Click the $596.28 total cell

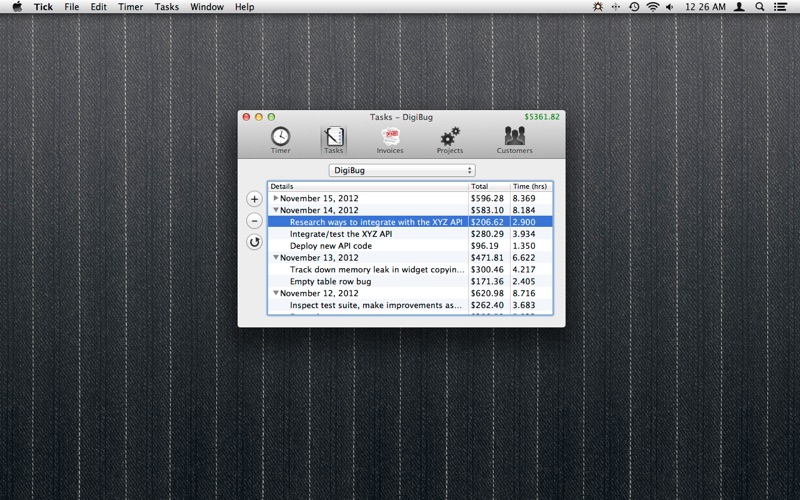click(x=487, y=198)
